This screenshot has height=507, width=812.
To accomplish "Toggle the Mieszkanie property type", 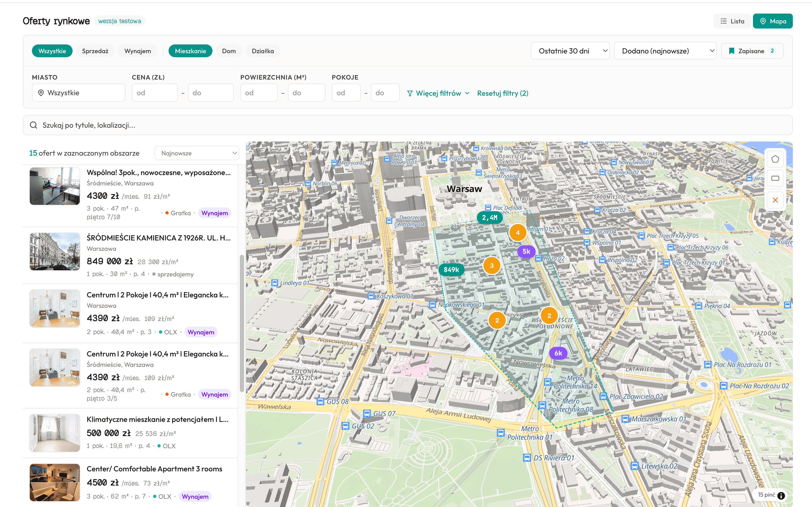I will pyautogui.click(x=190, y=51).
